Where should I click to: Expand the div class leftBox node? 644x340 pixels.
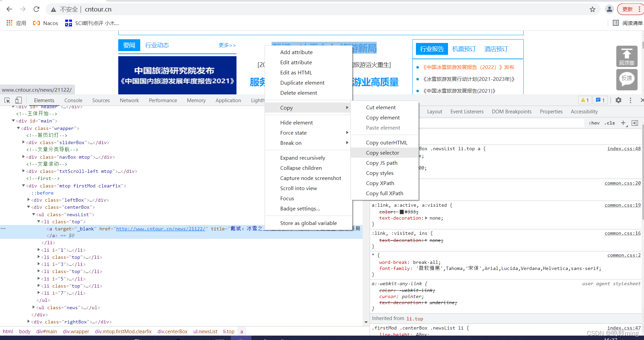tap(28, 200)
